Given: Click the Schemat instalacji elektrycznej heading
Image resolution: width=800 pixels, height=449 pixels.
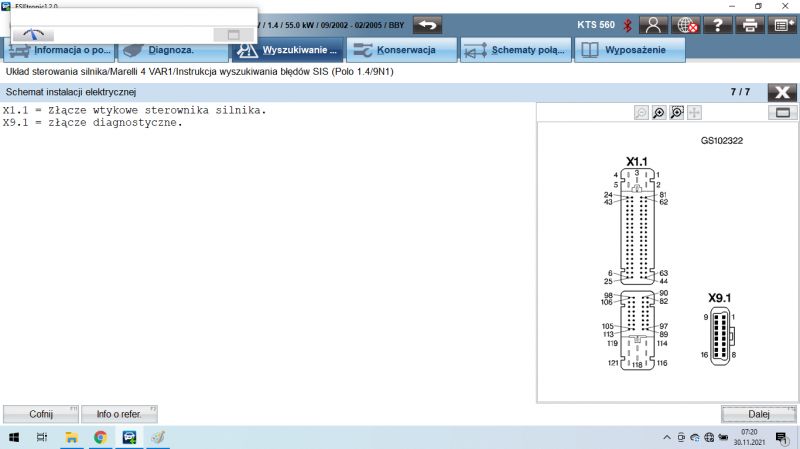Looking at the screenshot, I should pyautogui.click(x=71, y=92).
